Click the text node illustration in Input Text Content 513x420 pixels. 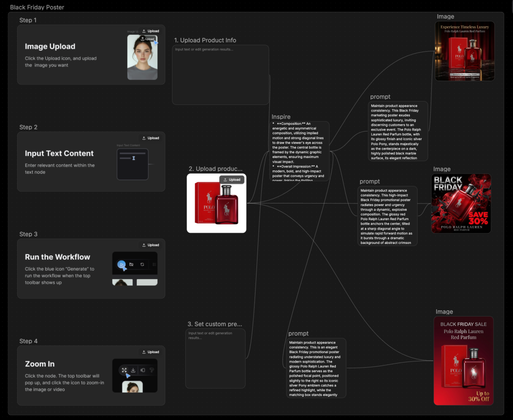click(133, 164)
